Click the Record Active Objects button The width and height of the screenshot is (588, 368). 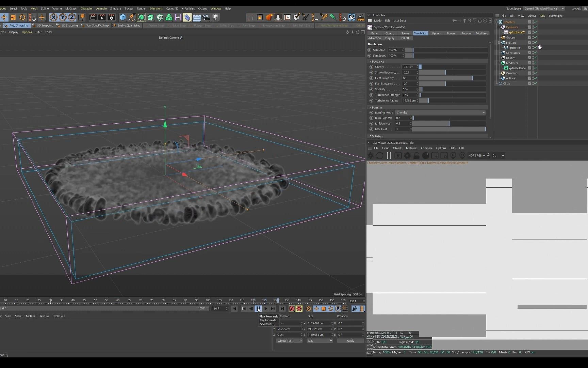pyautogui.click(x=292, y=309)
